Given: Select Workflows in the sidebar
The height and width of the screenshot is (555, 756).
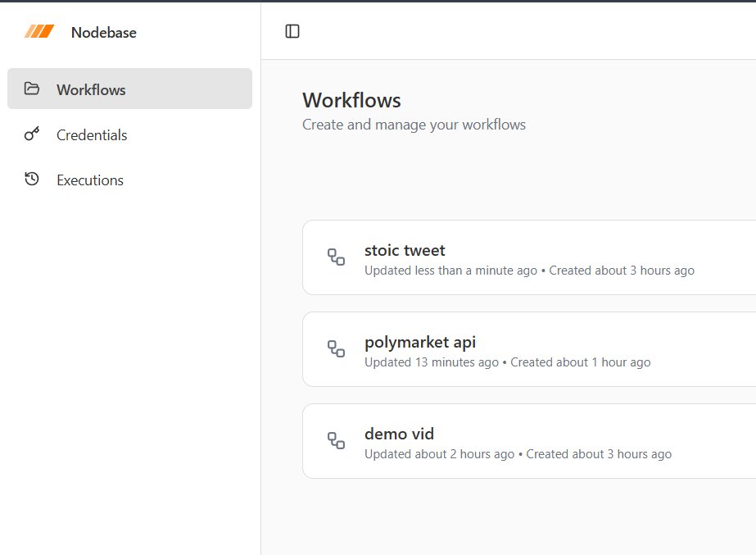Looking at the screenshot, I should pos(91,89).
